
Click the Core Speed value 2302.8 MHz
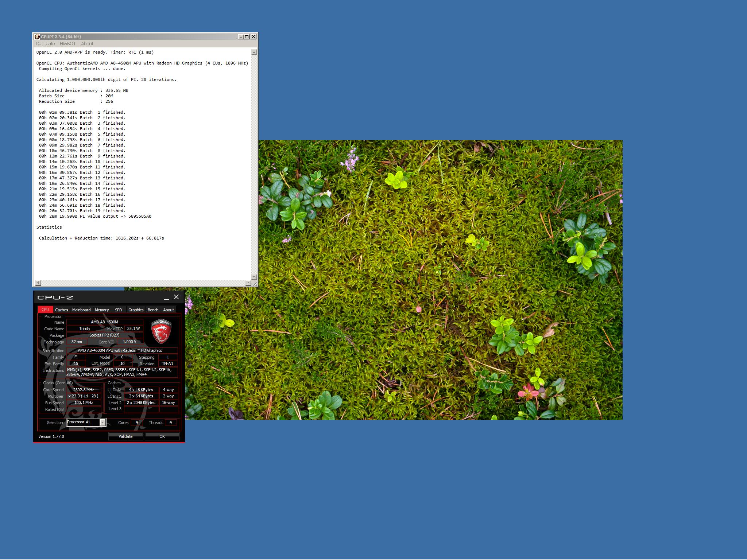84,390
